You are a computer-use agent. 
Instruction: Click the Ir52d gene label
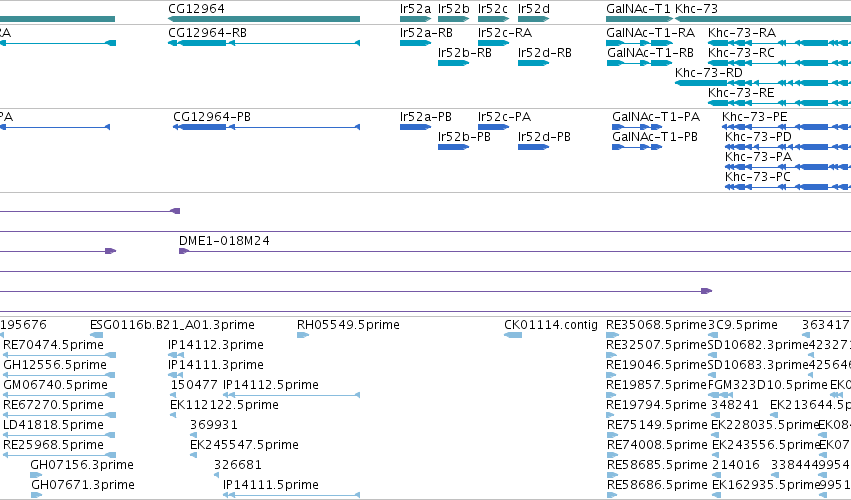pos(534,9)
